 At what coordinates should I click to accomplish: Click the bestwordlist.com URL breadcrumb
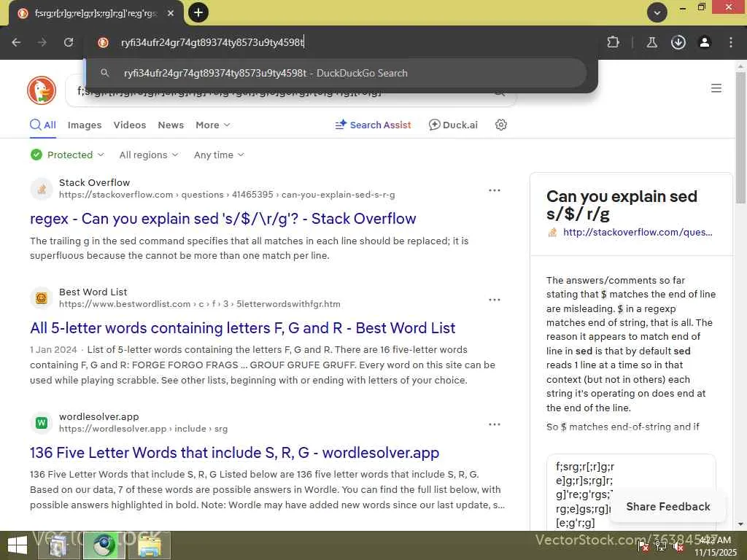click(200, 304)
